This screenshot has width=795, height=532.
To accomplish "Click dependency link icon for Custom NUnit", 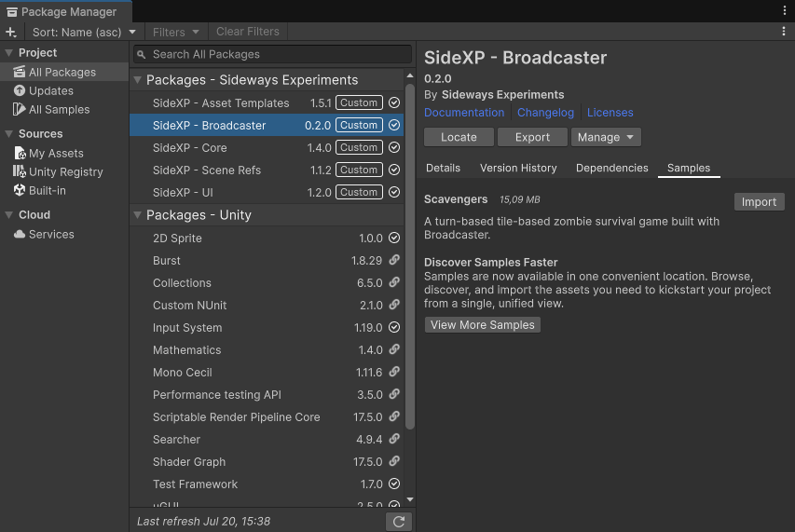I will pos(394,305).
